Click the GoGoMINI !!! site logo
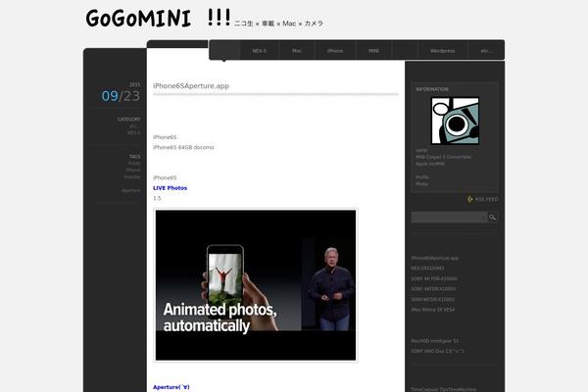 tap(158, 18)
